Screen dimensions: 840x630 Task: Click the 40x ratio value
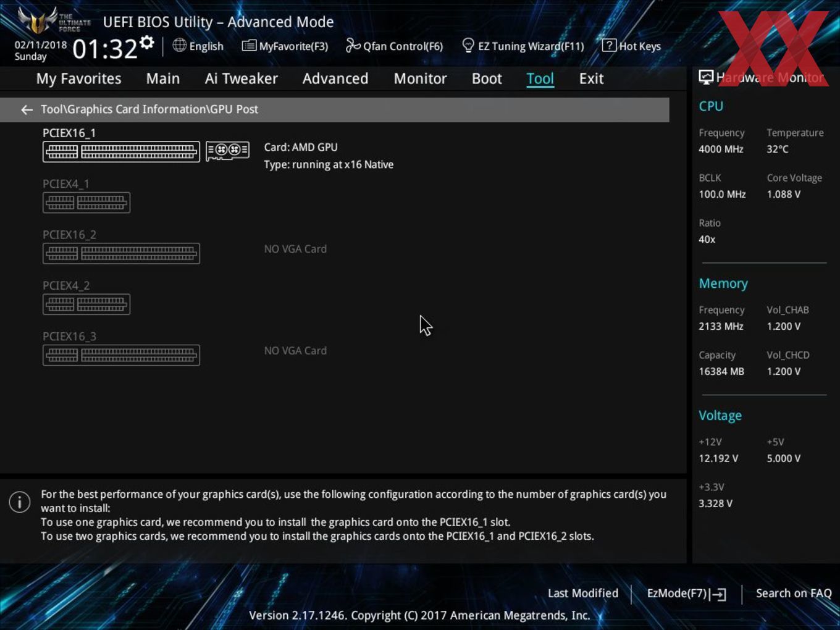point(707,239)
